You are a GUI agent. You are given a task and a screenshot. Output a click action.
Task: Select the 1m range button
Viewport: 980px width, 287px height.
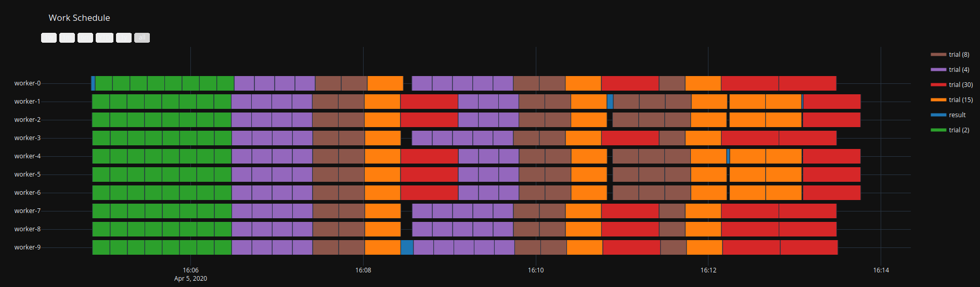[x=67, y=38]
